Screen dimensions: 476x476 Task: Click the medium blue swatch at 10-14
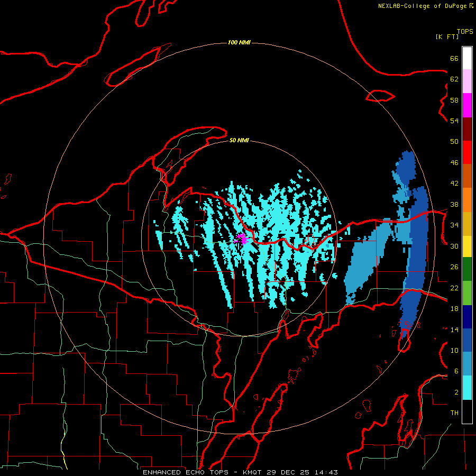(x=467, y=340)
